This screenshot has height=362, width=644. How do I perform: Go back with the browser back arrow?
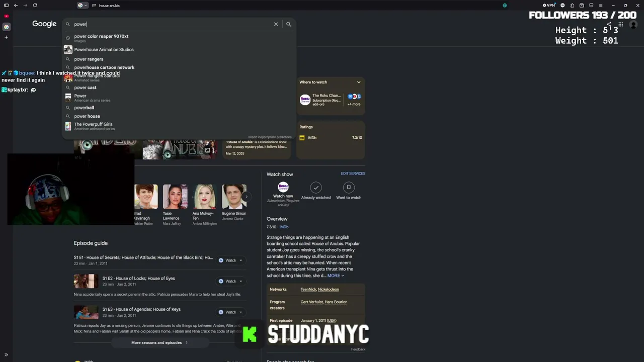tap(16, 5)
